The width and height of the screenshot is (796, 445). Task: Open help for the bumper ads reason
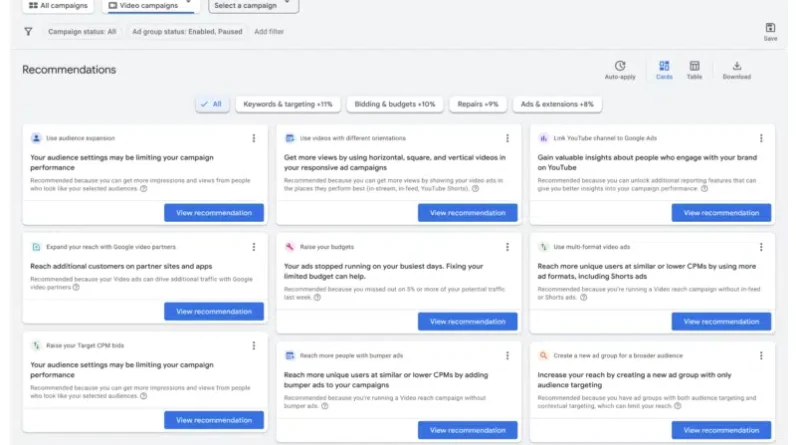click(x=325, y=406)
